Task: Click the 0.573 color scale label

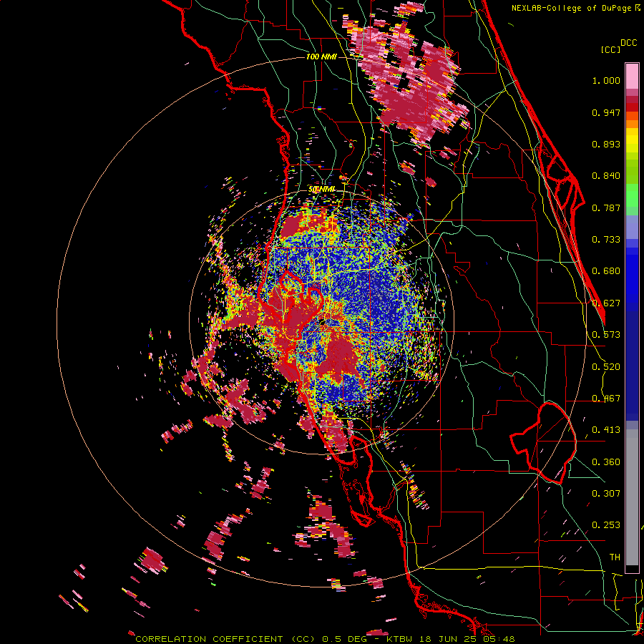Action: (606, 335)
